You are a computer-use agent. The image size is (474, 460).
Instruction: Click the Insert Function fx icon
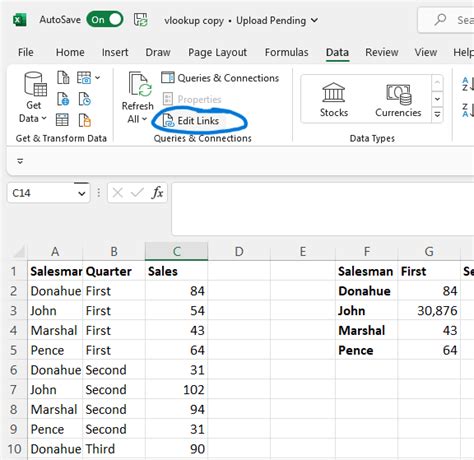[x=157, y=193]
